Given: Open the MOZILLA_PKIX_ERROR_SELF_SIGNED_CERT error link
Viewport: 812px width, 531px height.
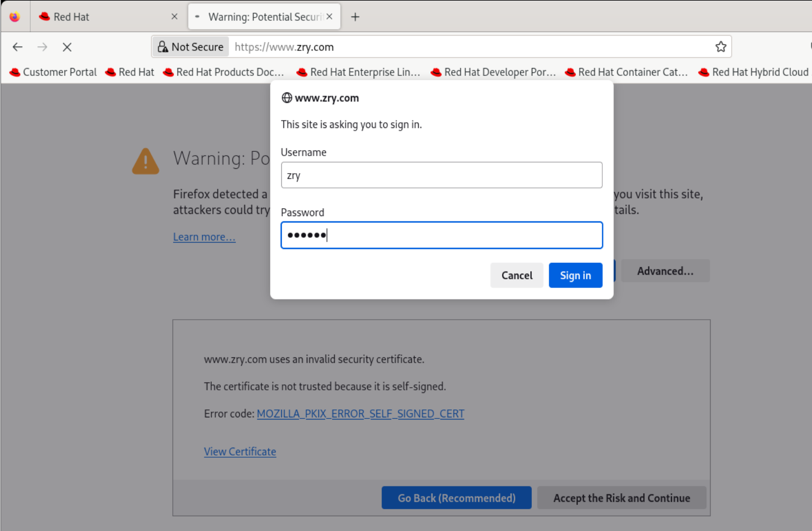Looking at the screenshot, I should [360, 414].
